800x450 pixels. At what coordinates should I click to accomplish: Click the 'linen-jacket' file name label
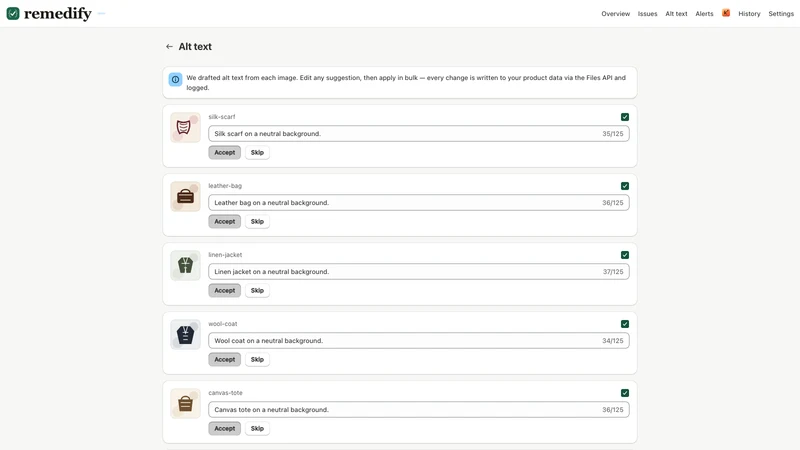(225, 255)
